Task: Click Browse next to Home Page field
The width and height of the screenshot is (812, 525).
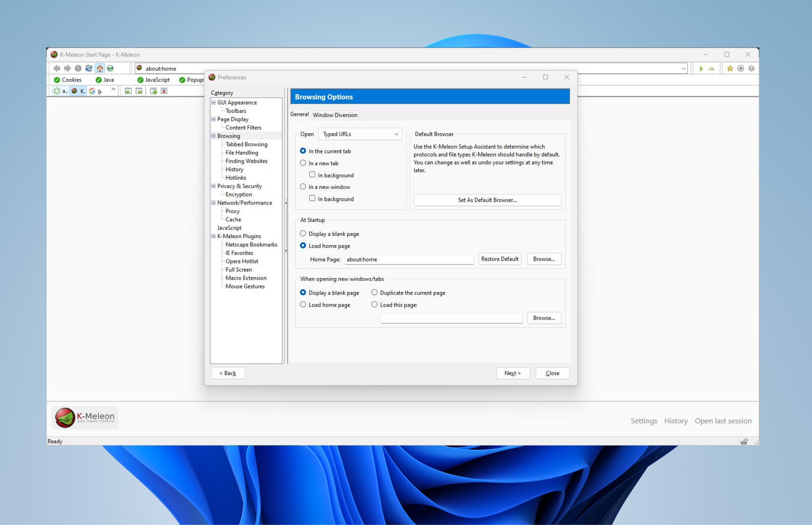Action: [544, 259]
